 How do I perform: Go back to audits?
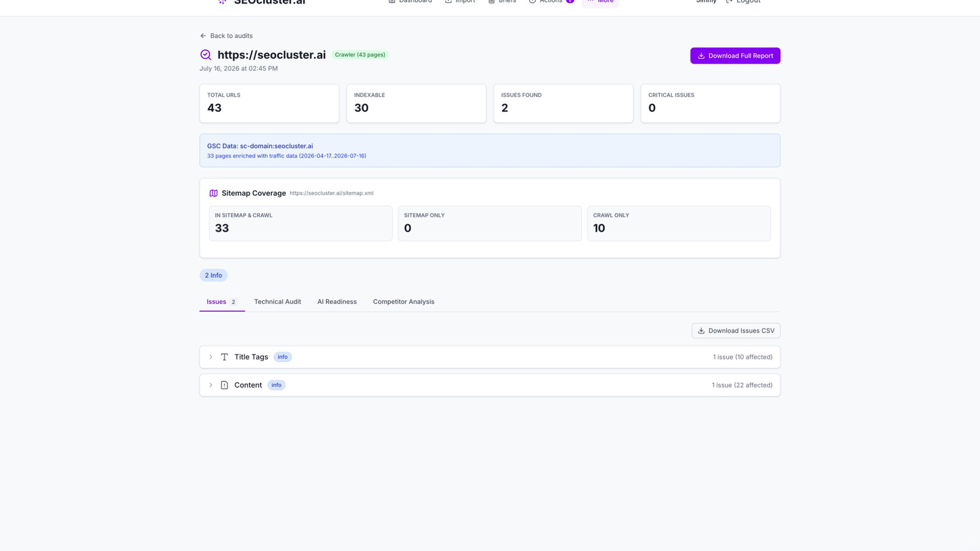(x=226, y=36)
